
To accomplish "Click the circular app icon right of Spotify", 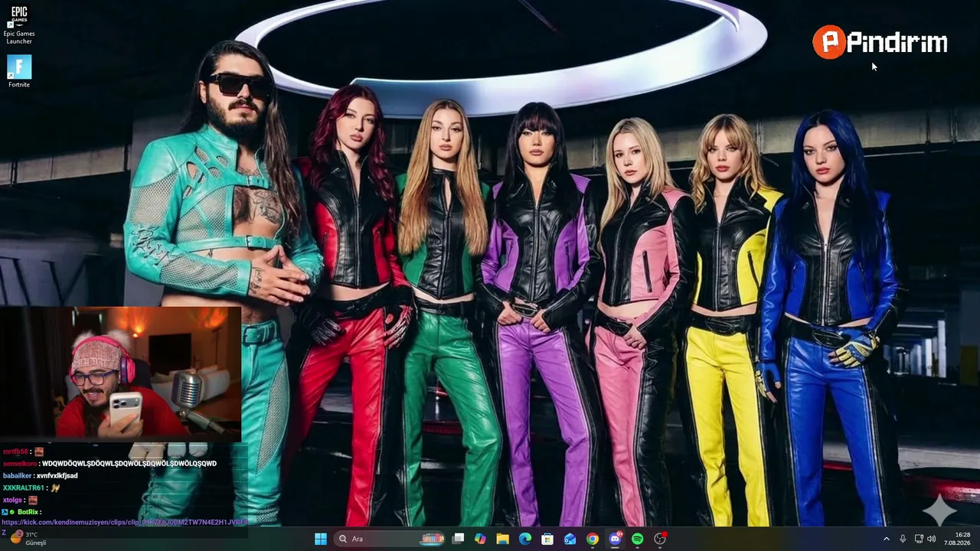I will (x=660, y=539).
